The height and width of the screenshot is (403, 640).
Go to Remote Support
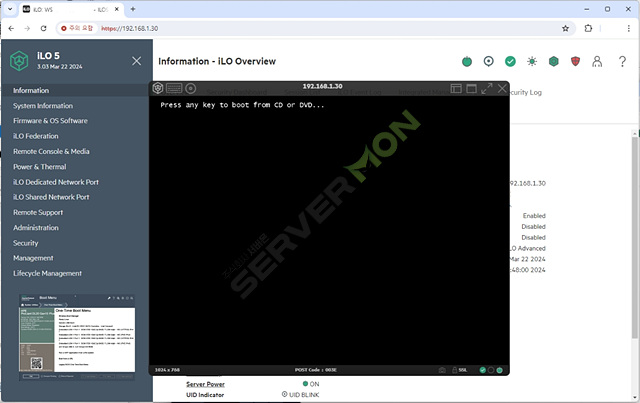[38, 212]
